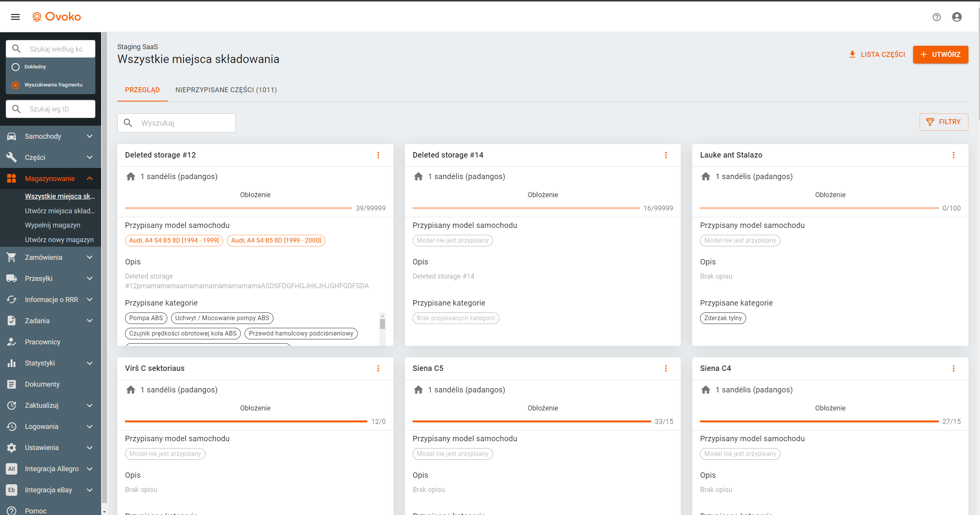Click the Części wrench icon
The width and height of the screenshot is (980, 515).
[x=12, y=158]
